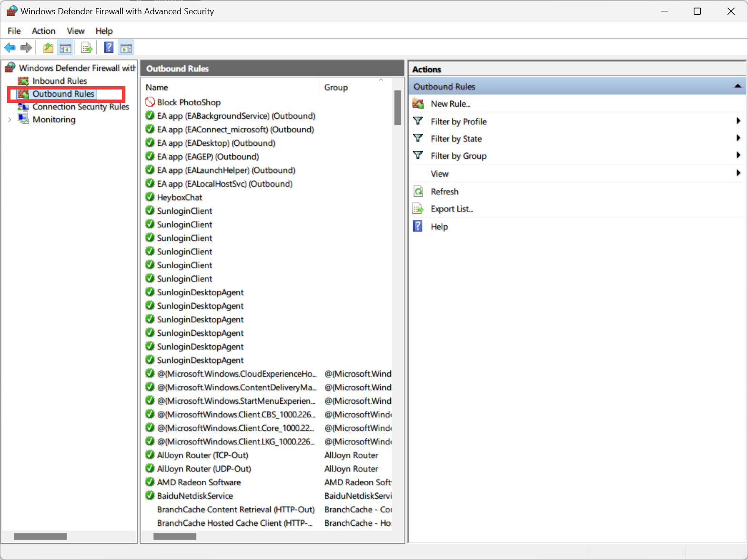Click the Connection Security Rules tree icon
748x560 pixels.
coord(23,107)
